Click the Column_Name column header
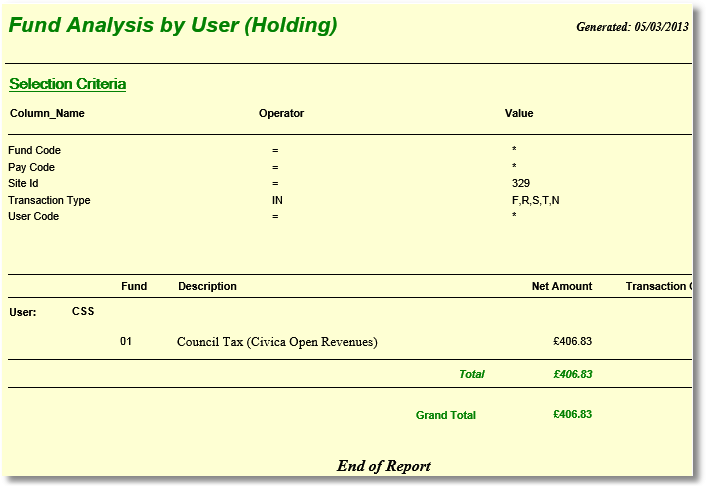Screen dimensions: 706x489 [47, 113]
